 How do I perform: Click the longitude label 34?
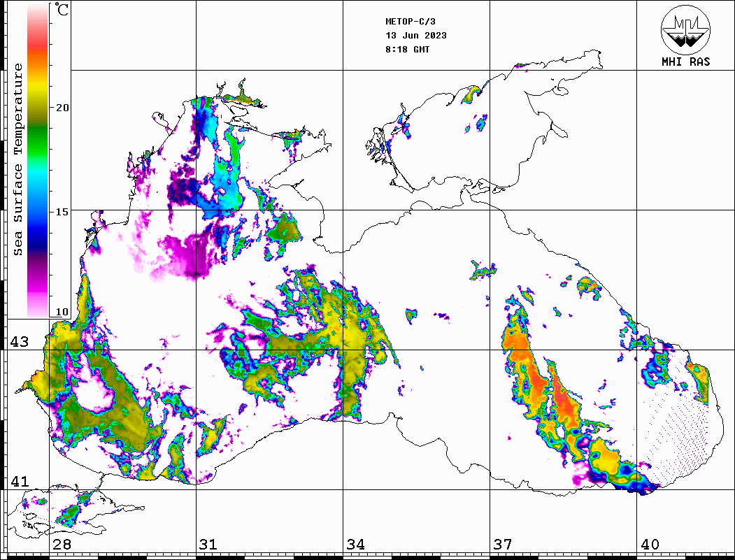tap(356, 544)
